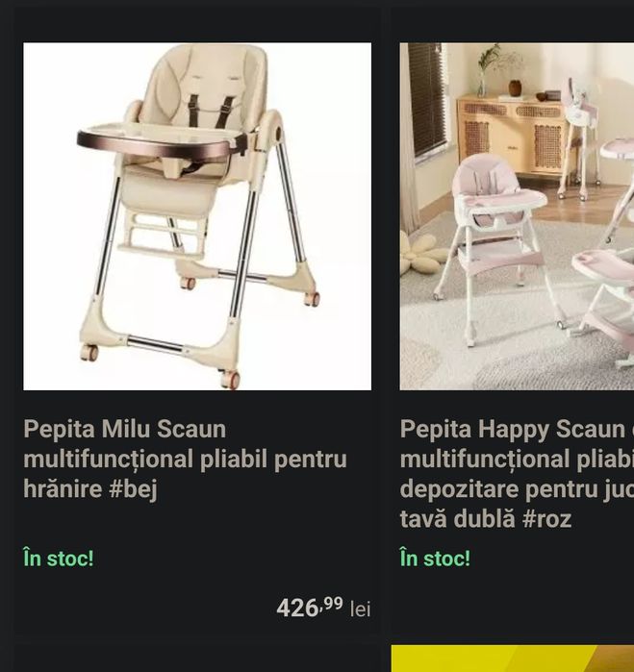
Task: Click 'multifuncțional pliabil pentru' line of Milu title
Action: 185,459
